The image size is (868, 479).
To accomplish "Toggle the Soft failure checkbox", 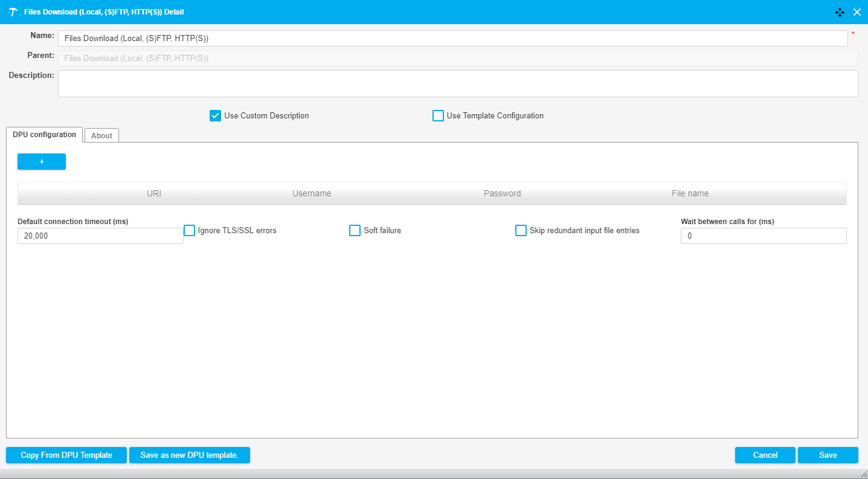I will 355,231.
